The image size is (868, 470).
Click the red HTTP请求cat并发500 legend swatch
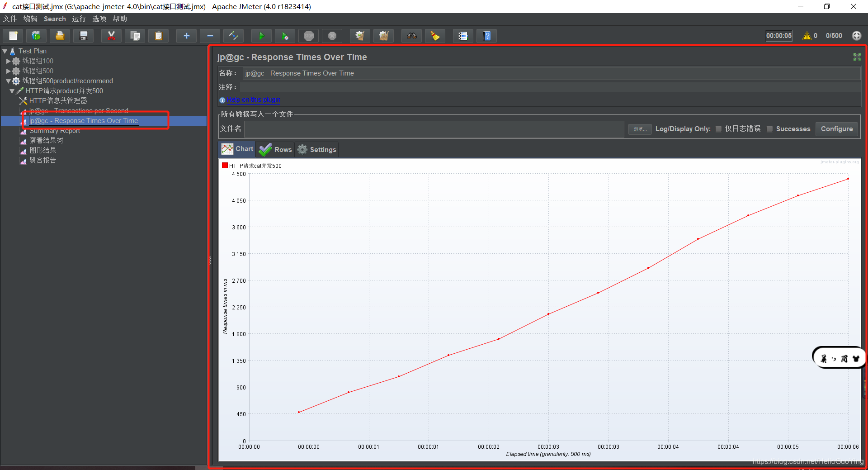pos(225,166)
